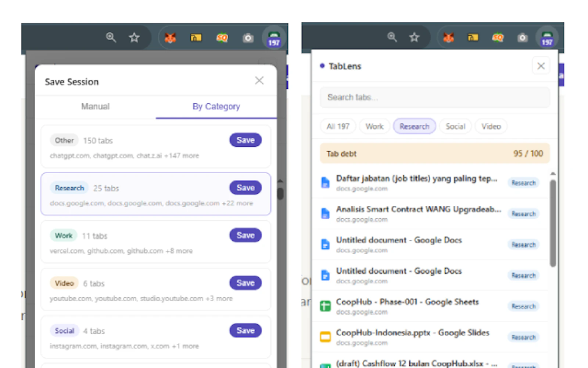The image size is (588, 368).
Task: Click yellow folder extension icon in left toolbar
Action: (x=196, y=38)
